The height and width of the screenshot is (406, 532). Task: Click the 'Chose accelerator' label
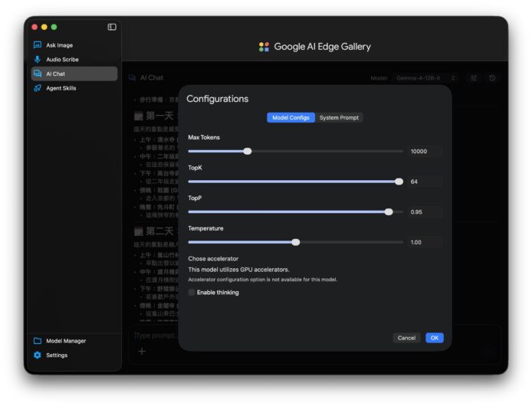[x=213, y=258]
